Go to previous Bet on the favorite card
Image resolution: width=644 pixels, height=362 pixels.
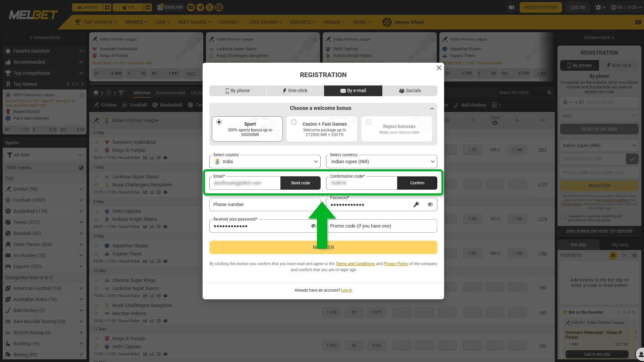(x=619, y=312)
